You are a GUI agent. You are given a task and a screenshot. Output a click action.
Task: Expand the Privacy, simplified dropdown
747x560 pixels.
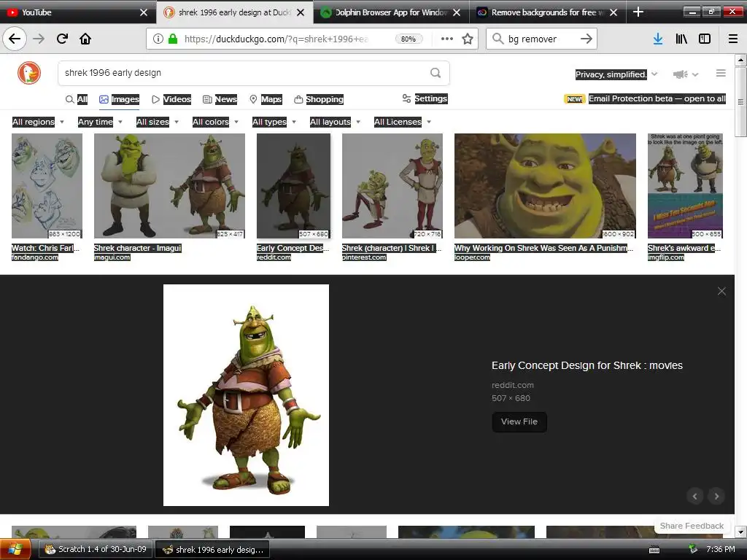coord(616,74)
